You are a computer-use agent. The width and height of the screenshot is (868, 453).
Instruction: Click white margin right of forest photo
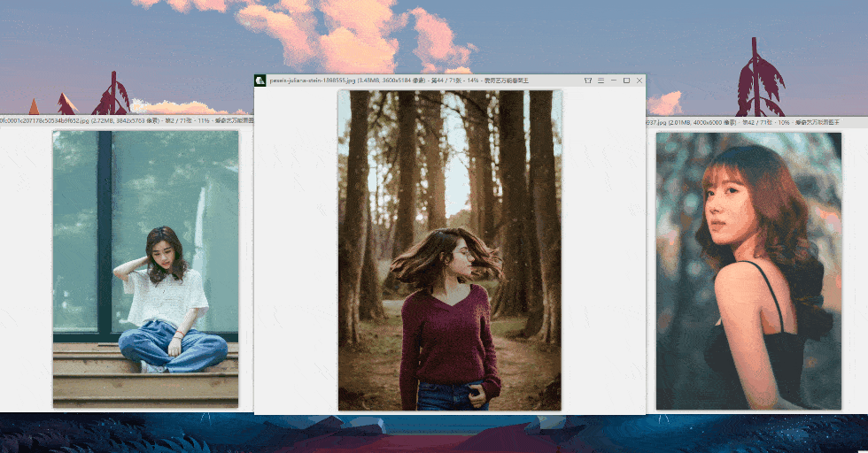point(603,248)
